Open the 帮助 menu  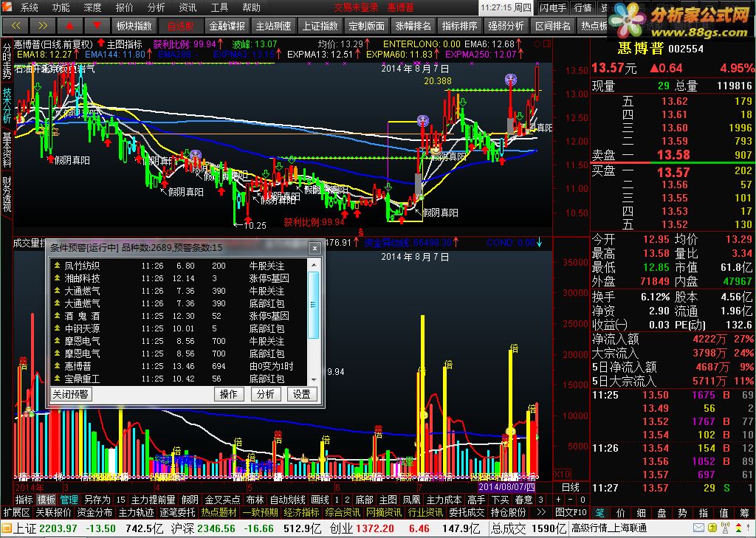[251, 7]
